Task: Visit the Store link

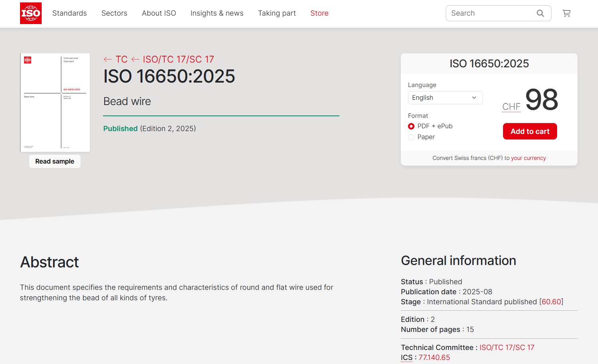Action: click(x=319, y=13)
